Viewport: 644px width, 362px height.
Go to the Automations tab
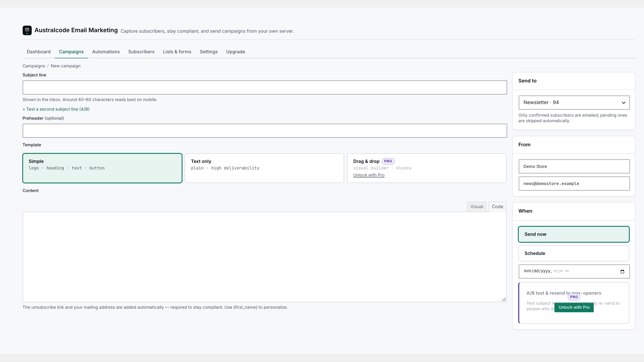pos(106,52)
